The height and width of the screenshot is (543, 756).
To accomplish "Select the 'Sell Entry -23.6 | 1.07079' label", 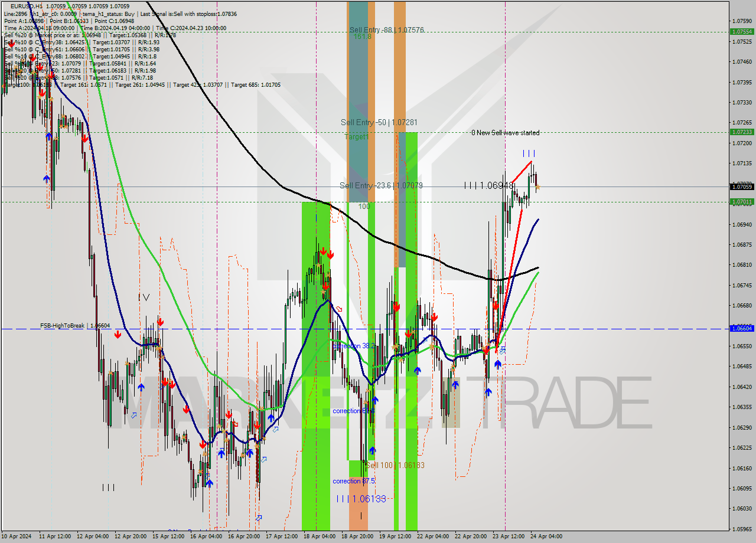I will point(381,185).
